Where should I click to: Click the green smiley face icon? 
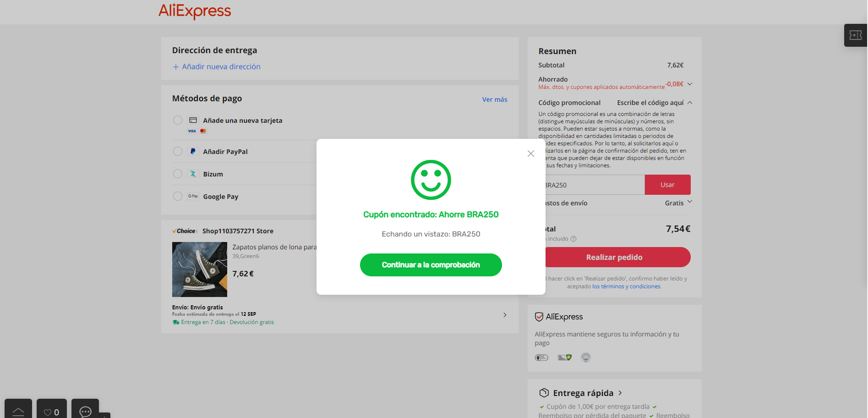pyautogui.click(x=431, y=180)
